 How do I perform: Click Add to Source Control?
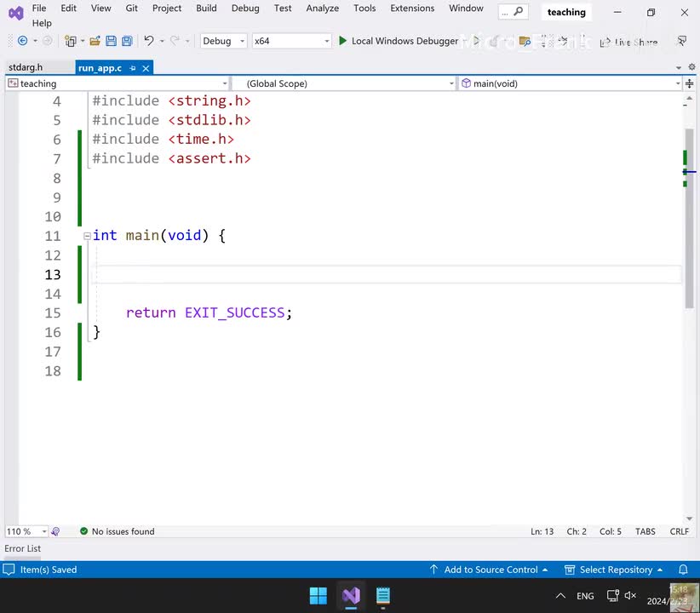pyautogui.click(x=489, y=570)
